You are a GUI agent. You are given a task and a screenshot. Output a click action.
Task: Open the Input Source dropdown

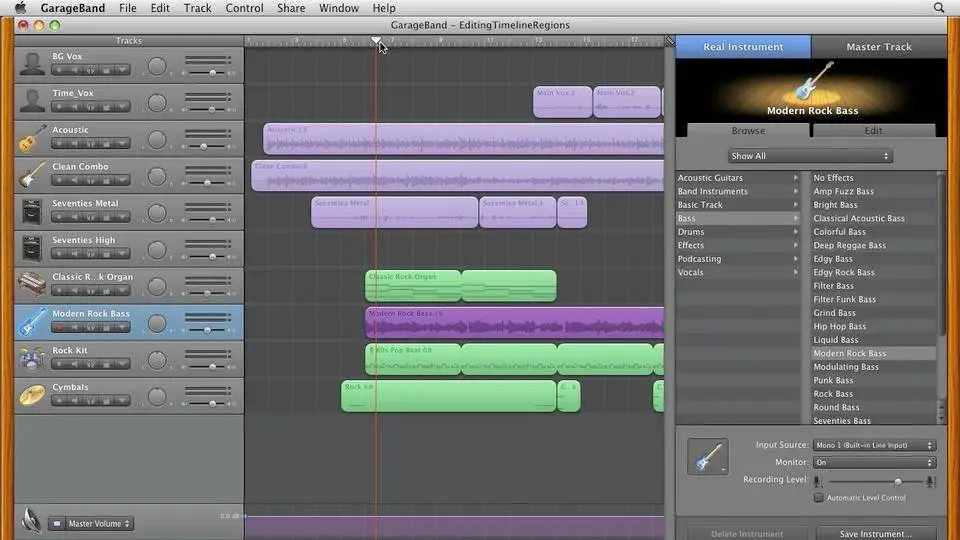tap(874, 445)
